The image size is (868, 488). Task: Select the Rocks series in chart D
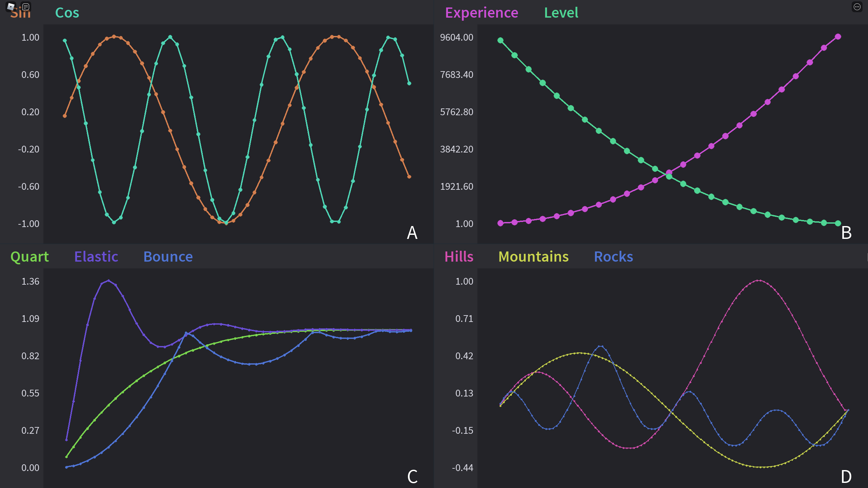click(613, 256)
